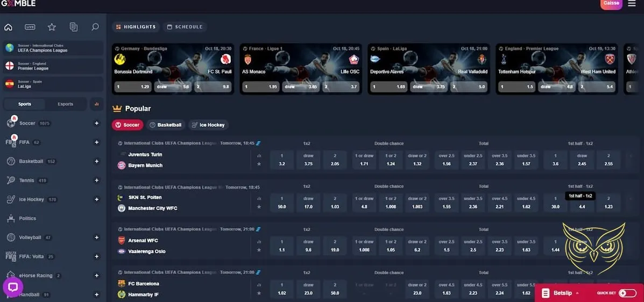This screenshot has width=644, height=302.
Task: Switch to the Schedule tab
Action: [185, 27]
